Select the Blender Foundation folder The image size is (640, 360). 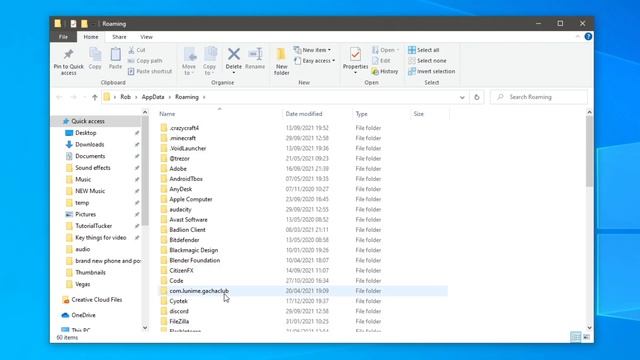coord(194,260)
